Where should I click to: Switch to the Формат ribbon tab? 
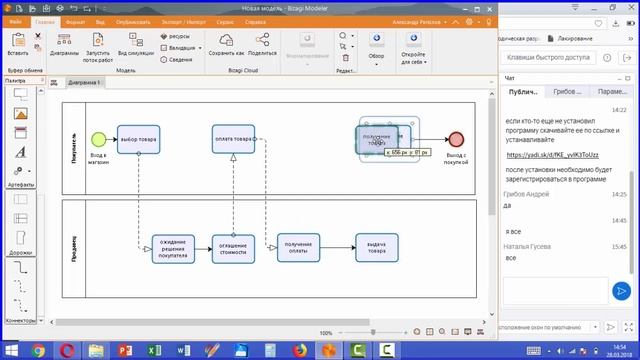click(x=76, y=22)
